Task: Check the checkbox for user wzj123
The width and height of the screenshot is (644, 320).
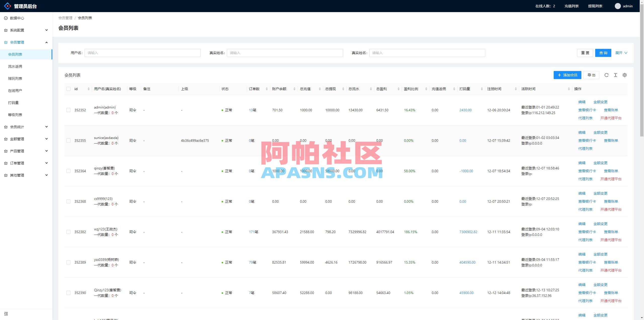Action: point(68,232)
